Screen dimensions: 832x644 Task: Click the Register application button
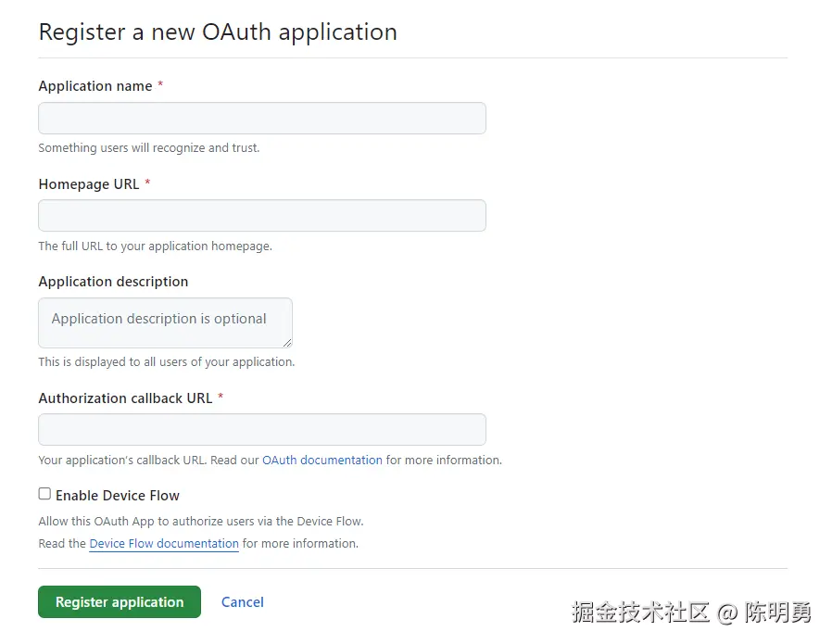pos(120,601)
